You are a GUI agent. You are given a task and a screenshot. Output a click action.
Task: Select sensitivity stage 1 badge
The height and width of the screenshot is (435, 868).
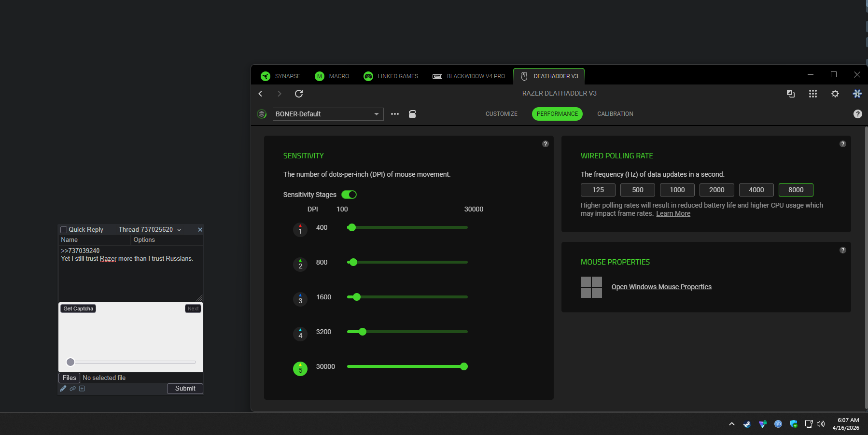click(300, 229)
